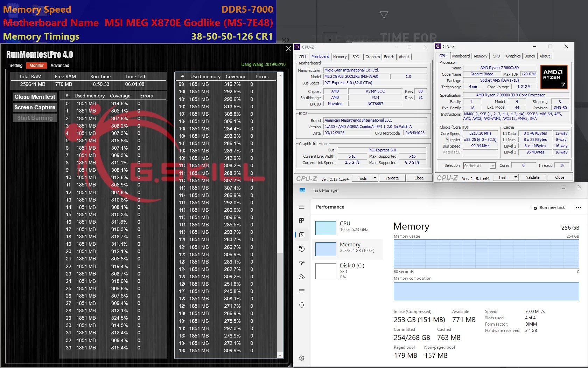The width and height of the screenshot is (588, 368).
Task: Click the Validate button in CPU-Z
Action: point(532,177)
